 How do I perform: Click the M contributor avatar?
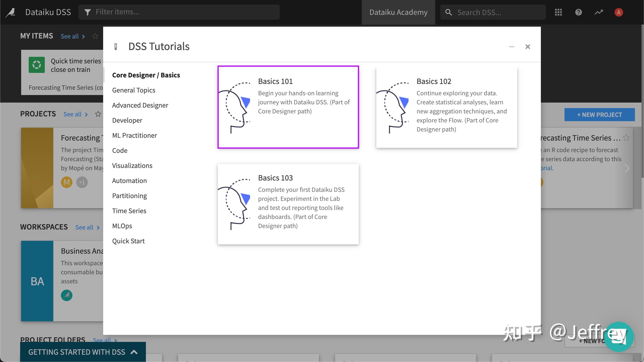tap(67, 182)
